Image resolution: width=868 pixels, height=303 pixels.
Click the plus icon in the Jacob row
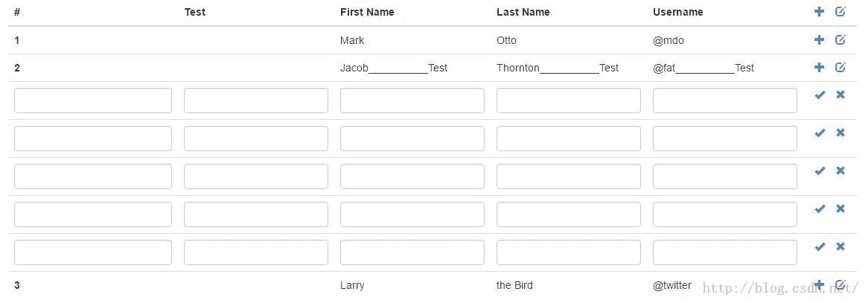[x=819, y=68]
